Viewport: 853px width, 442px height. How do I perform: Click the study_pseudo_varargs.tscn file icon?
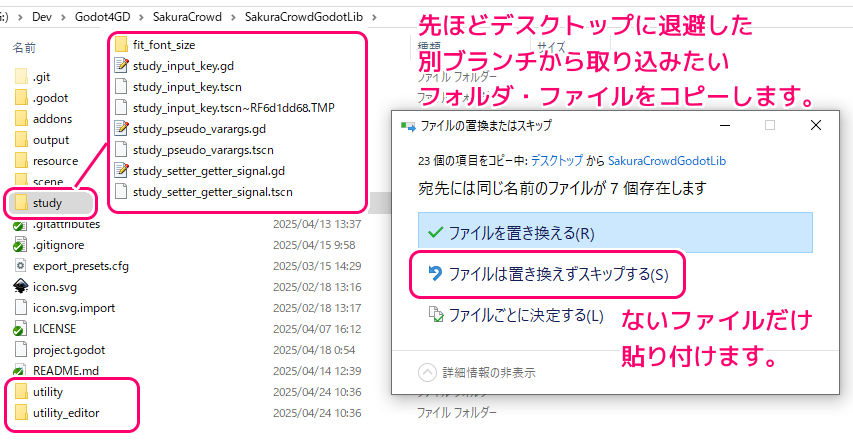(121, 150)
